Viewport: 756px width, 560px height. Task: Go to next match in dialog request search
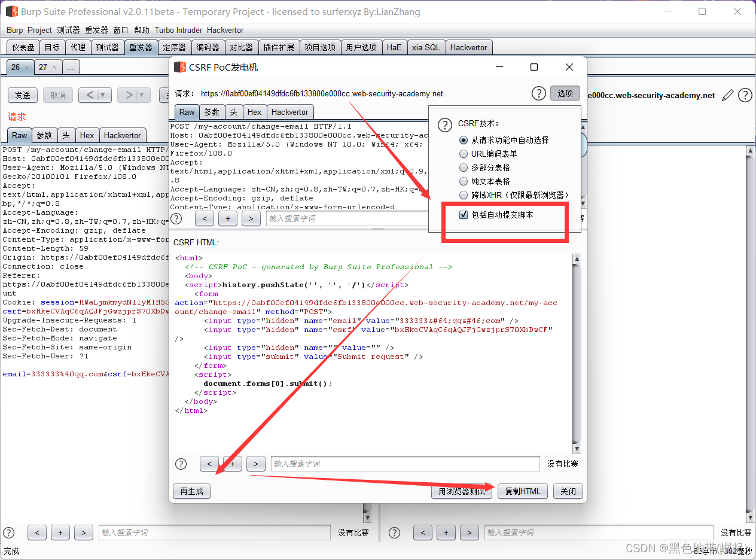click(x=251, y=218)
